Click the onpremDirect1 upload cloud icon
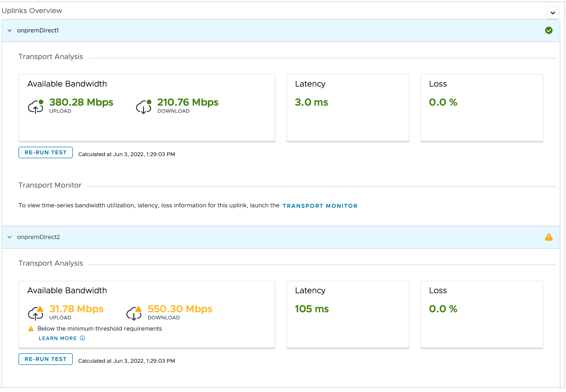Screen dimensions: 566x392 (36, 107)
